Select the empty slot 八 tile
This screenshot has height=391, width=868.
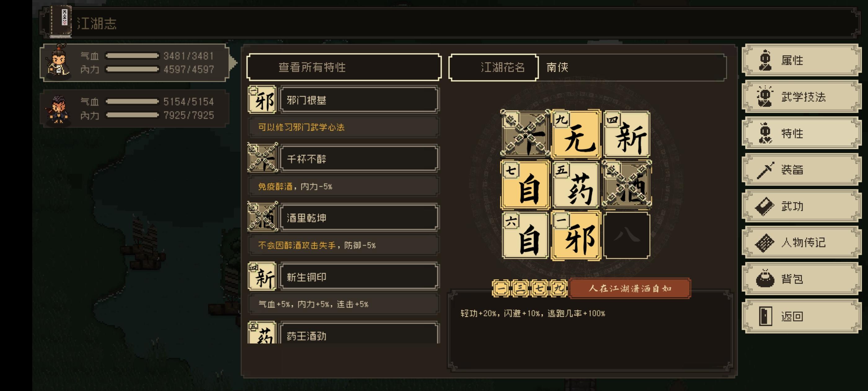click(627, 236)
